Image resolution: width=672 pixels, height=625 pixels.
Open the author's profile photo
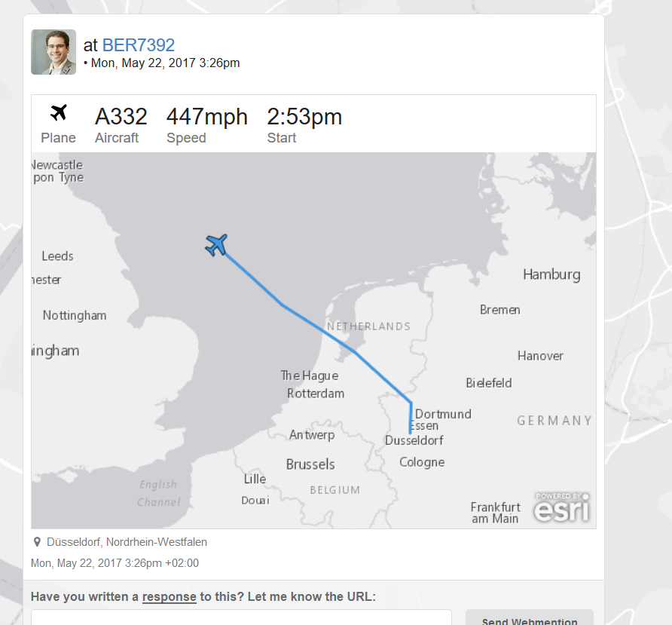53,52
